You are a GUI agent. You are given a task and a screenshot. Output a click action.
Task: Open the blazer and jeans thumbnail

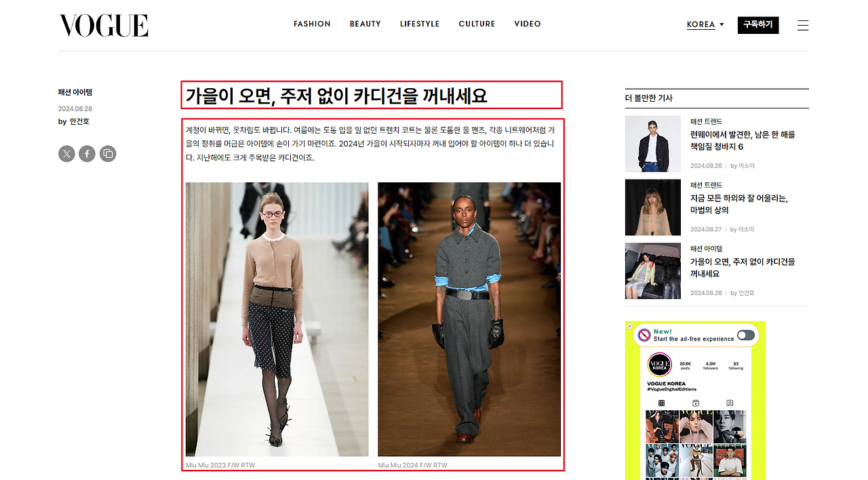652,144
